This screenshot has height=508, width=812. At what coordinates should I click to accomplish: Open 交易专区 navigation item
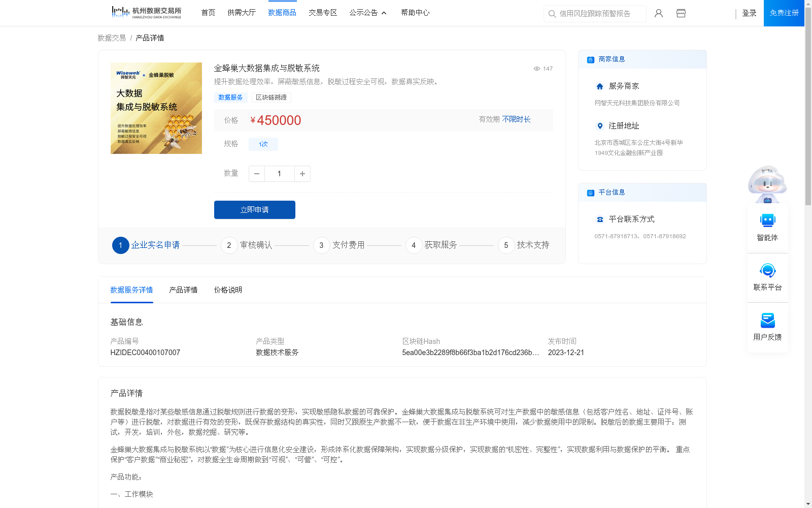coord(323,13)
